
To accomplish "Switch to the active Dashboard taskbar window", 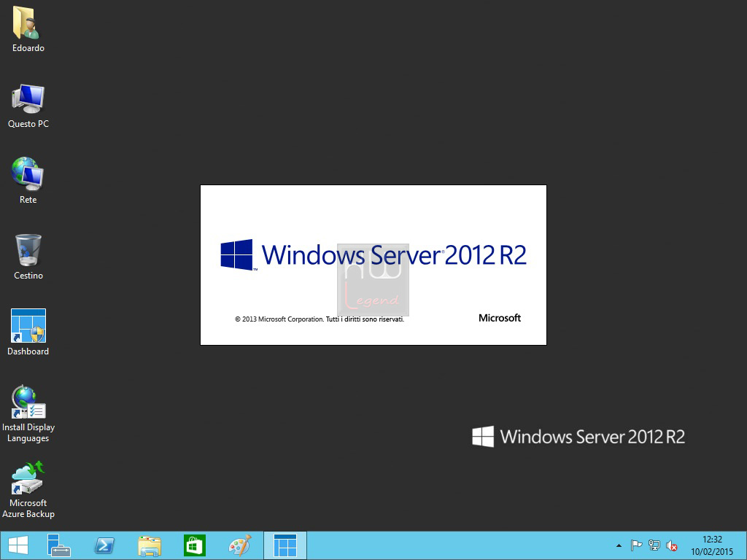I will click(285, 545).
